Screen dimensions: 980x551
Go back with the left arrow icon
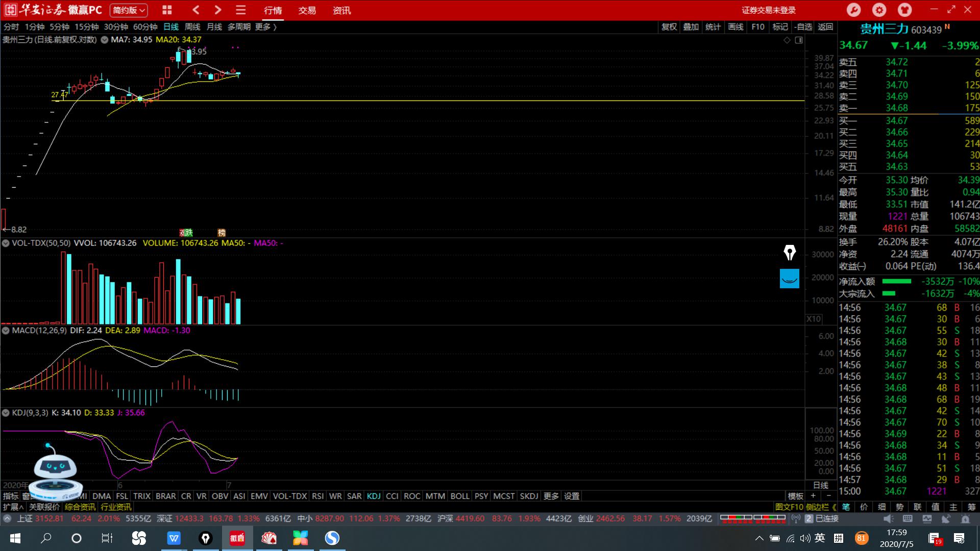coord(196,10)
